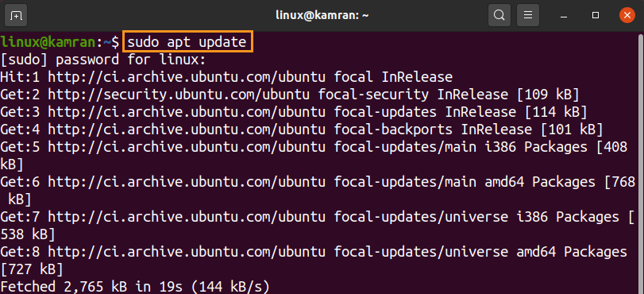Click the highlighted sudo apt update command
The width and height of the screenshot is (644, 294).
[x=187, y=42]
